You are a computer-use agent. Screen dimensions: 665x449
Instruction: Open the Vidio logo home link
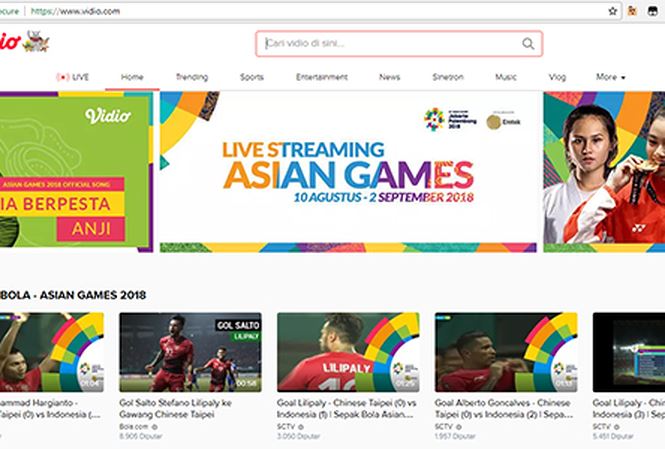(x=11, y=42)
